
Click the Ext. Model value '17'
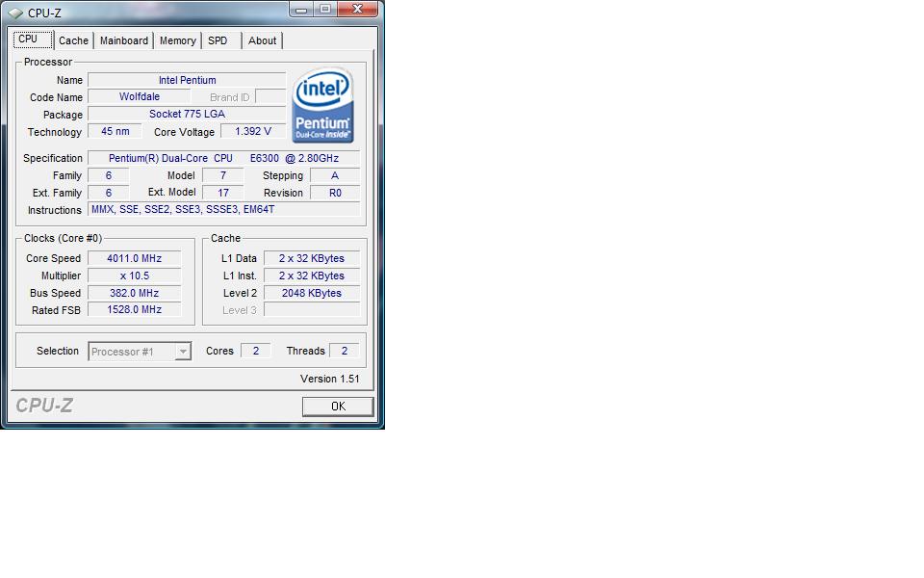point(222,193)
